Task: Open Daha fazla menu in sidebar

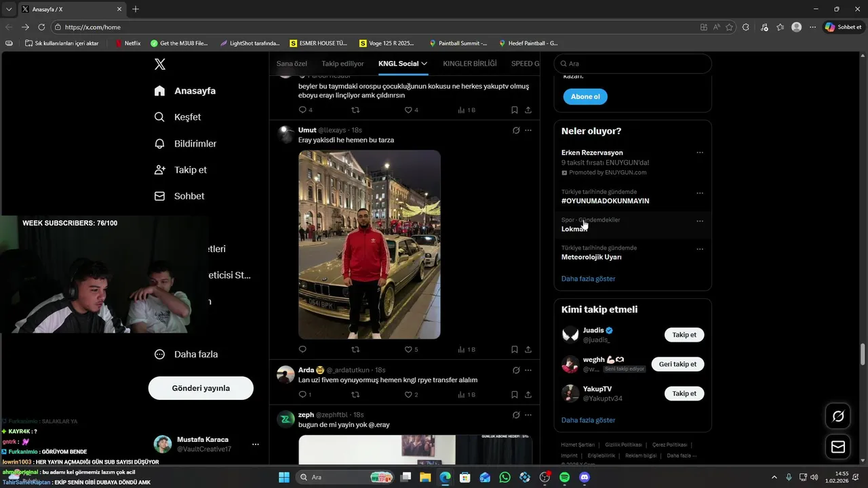Action: click(x=186, y=354)
